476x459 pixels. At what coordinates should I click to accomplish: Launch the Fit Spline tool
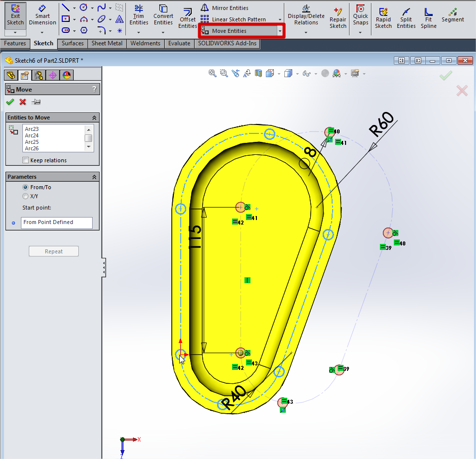coord(428,18)
